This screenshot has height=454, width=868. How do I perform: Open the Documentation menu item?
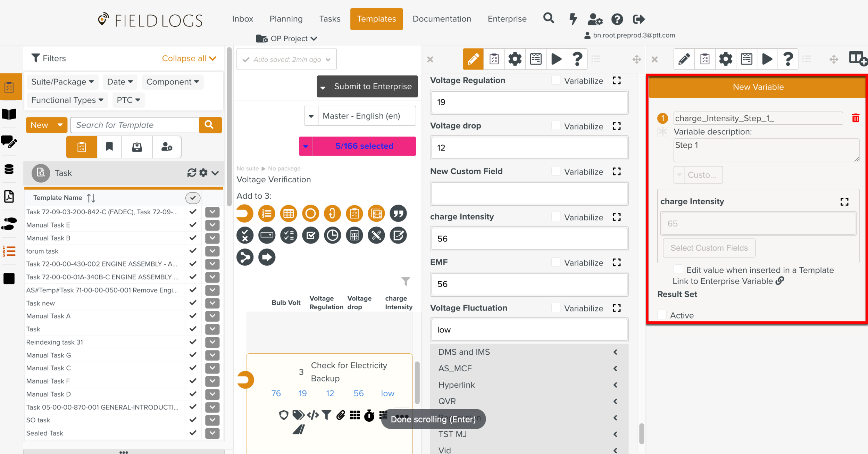[x=442, y=19]
